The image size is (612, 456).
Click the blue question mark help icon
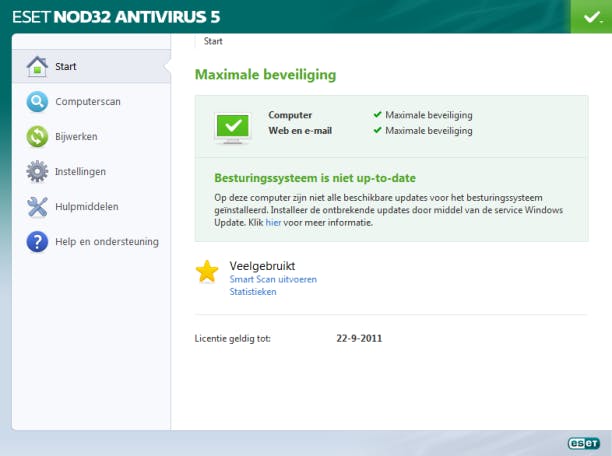click(x=37, y=242)
